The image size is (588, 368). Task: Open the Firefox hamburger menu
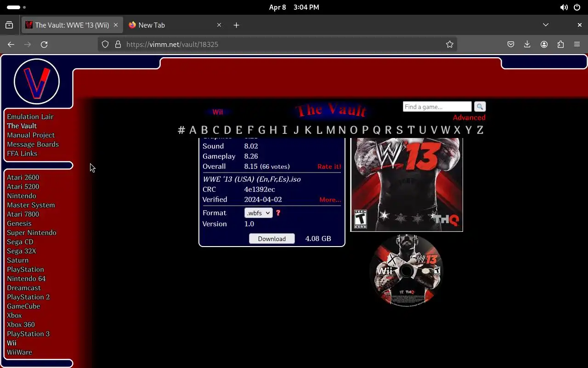coord(577,44)
